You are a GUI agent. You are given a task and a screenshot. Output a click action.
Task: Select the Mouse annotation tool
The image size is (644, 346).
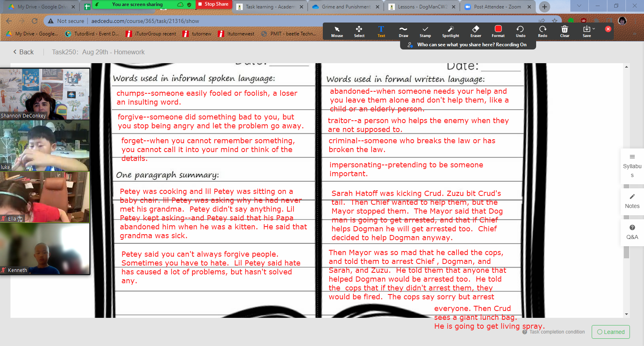pos(337,31)
